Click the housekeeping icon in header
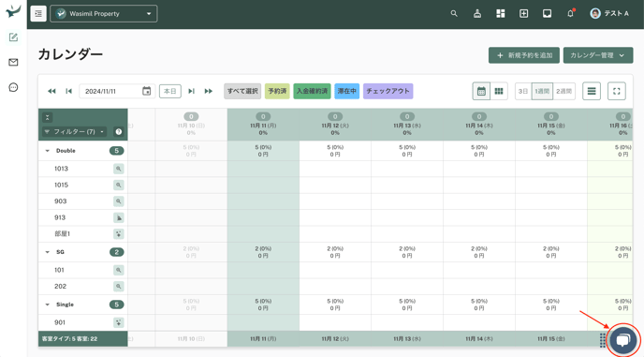 [x=477, y=13]
